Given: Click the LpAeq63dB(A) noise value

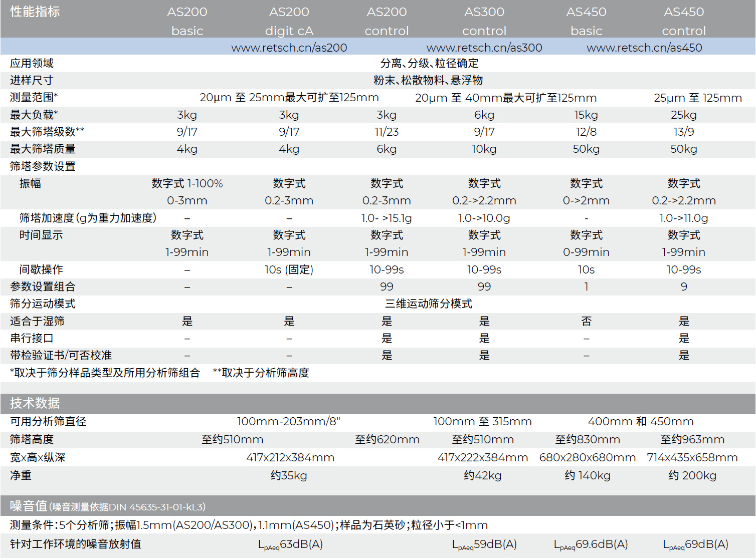Looking at the screenshot, I should [x=290, y=543].
